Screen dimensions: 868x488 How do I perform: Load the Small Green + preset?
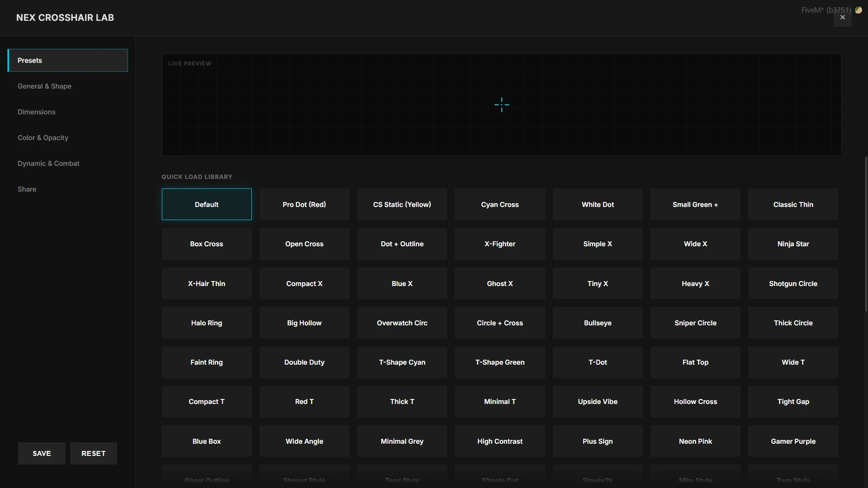pos(695,204)
